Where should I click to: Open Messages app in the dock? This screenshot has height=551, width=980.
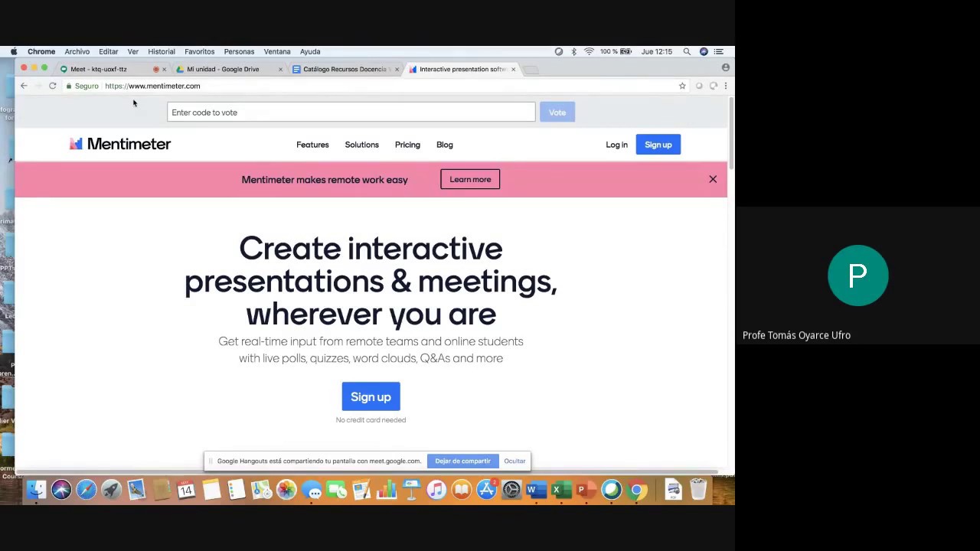(x=311, y=489)
